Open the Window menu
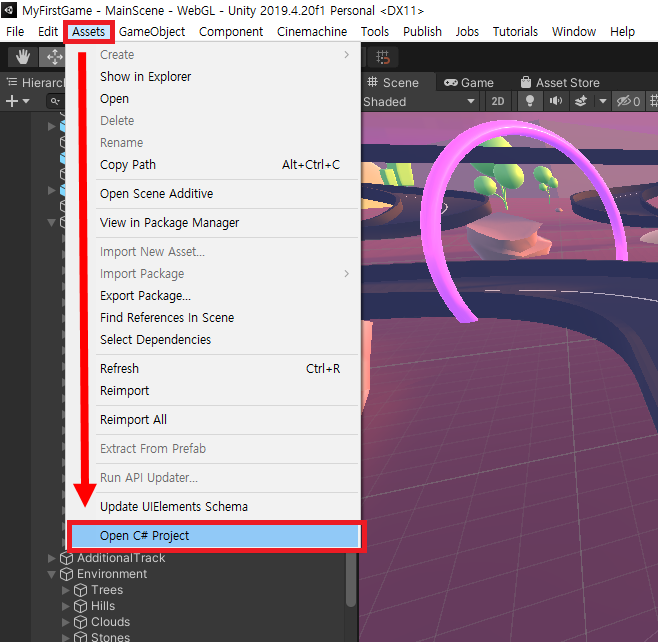Image resolution: width=658 pixels, height=642 pixels. tap(574, 32)
